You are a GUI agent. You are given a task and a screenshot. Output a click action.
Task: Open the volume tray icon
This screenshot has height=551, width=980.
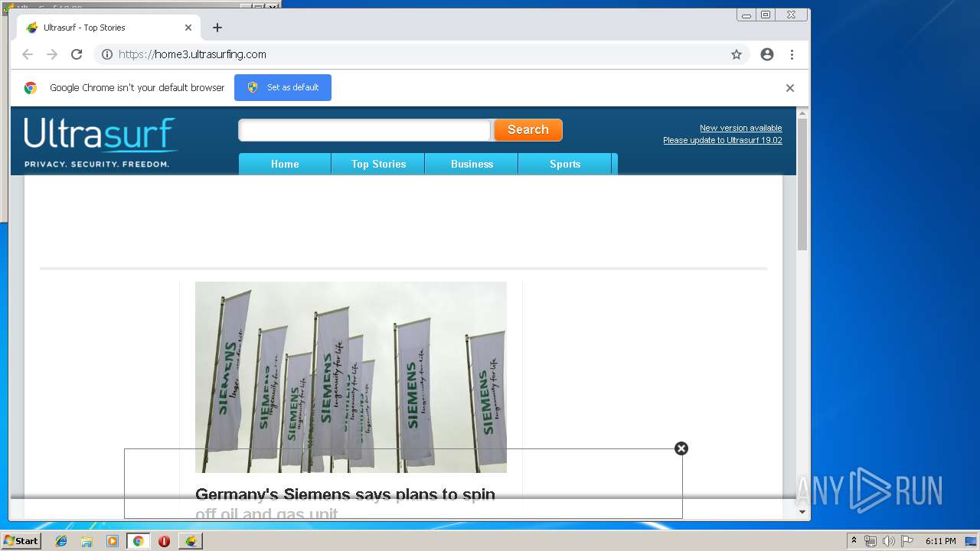[888, 541]
